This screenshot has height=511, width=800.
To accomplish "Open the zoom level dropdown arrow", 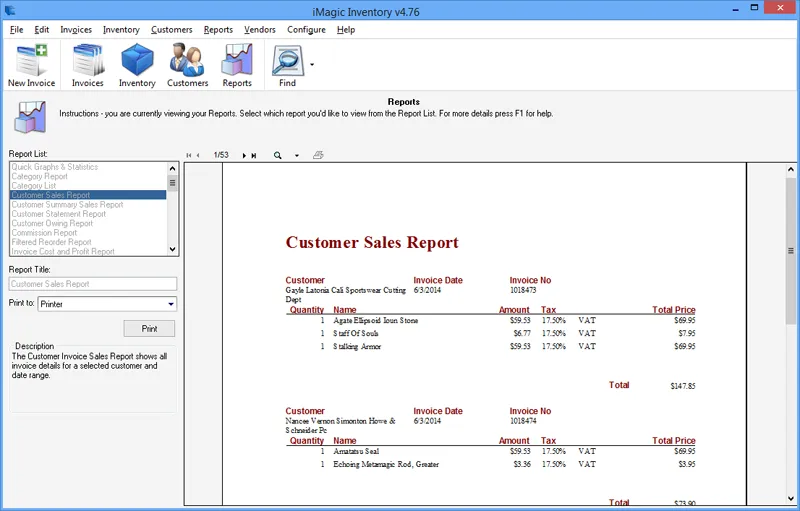I will click(x=296, y=156).
